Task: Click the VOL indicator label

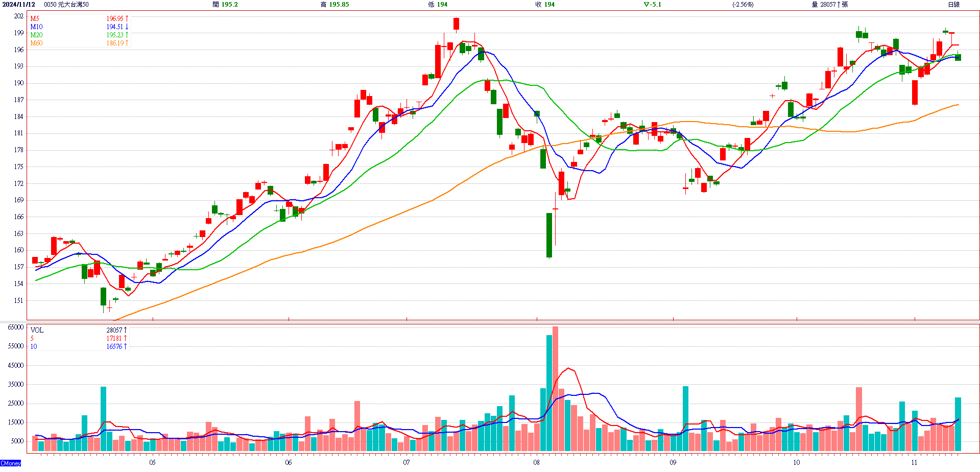Action: click(37, 330)
